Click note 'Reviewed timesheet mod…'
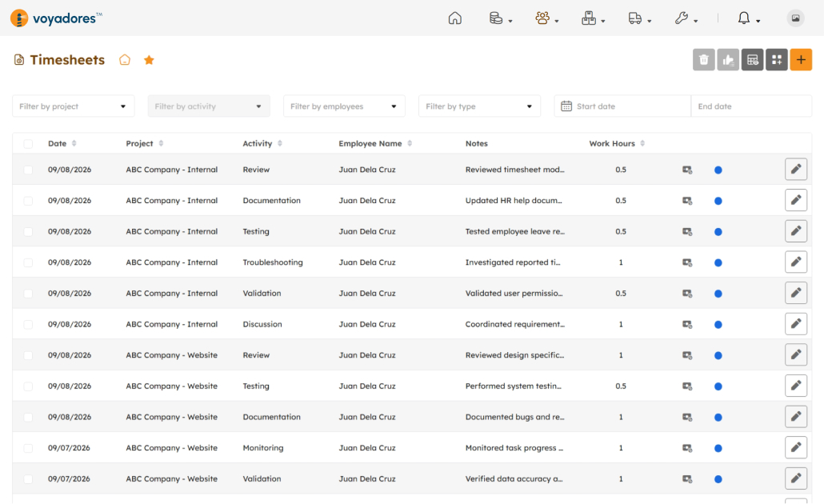Screen dimensions: 824x504 tap(514, 170)
